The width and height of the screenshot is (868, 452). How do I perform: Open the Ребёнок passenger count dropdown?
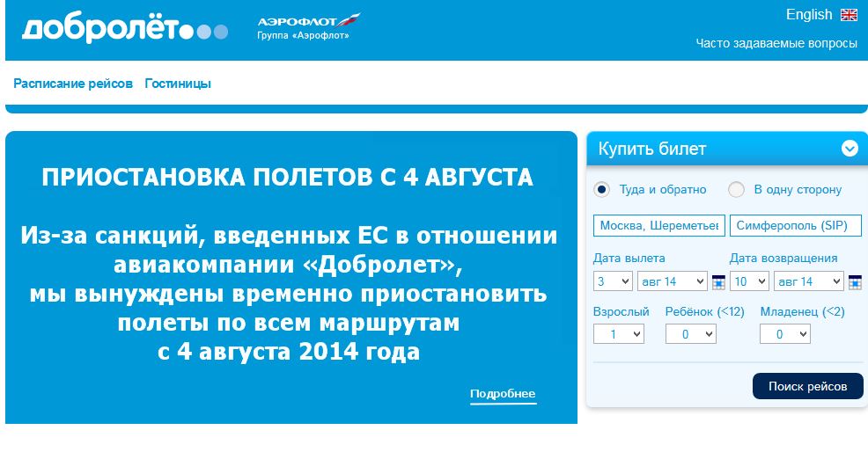pos(690,334)
